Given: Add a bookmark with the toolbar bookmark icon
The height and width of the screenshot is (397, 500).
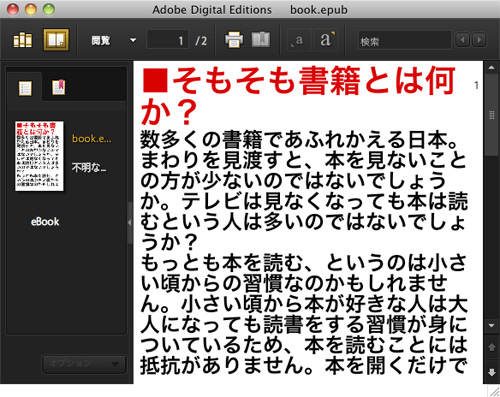Looking at the screenshot, I should (261, 40).
